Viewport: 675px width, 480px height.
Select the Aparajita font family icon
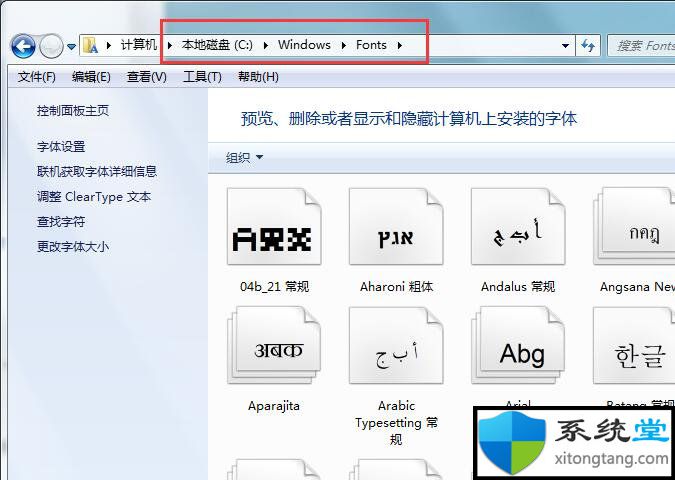click(274, 345)
